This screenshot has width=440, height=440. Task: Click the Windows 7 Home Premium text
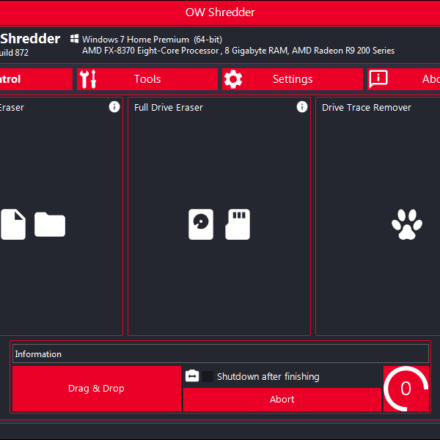(x=152, y=40)
